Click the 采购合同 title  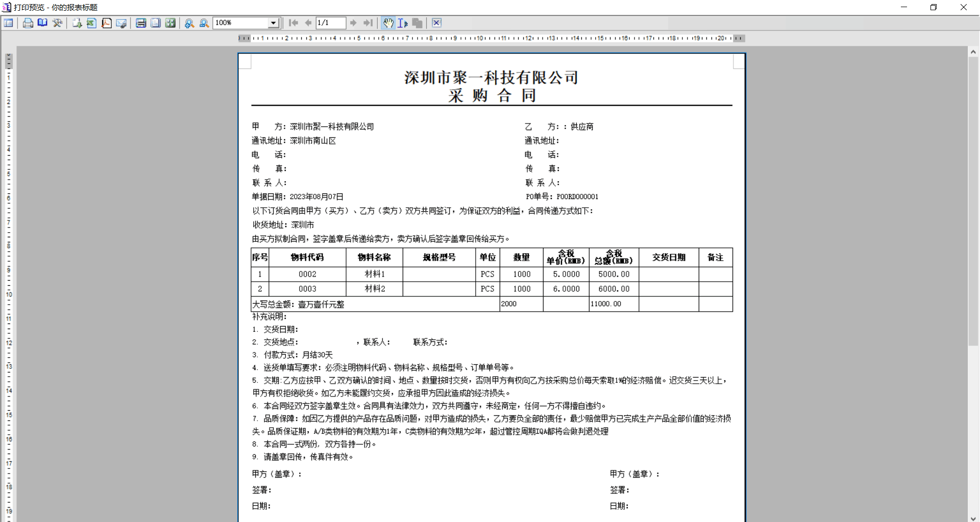coord(492,95)
